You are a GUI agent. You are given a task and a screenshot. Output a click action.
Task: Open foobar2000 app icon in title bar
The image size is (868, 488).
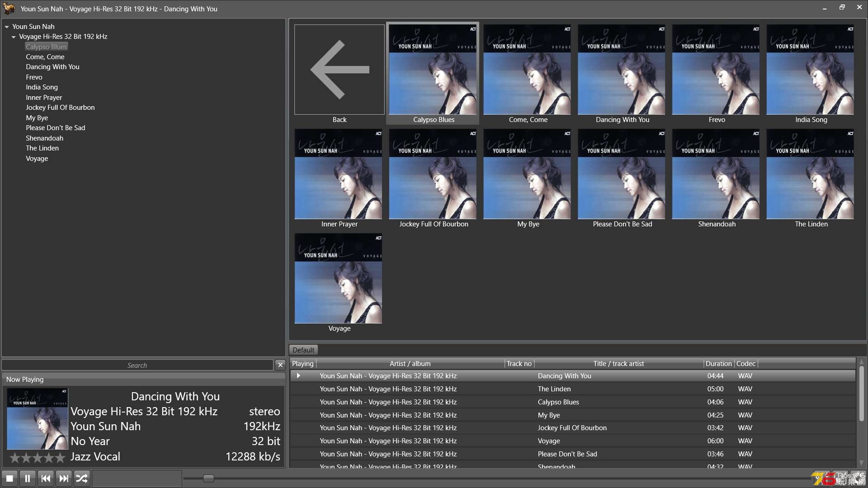click(x=9, y=8)
